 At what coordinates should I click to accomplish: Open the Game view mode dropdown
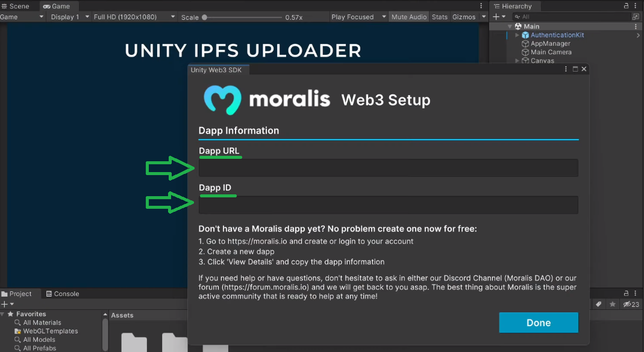pyautogui.click(x=22, y=17)
